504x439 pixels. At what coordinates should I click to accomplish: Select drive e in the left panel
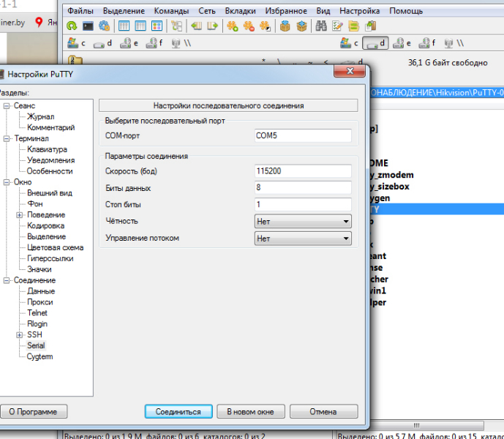(x=129, y=43)
